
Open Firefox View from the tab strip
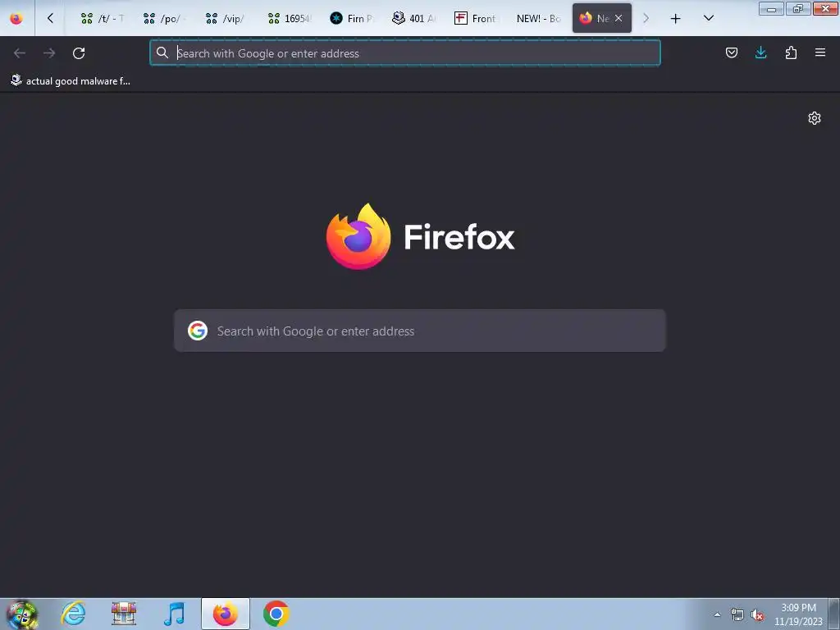(x=16, y=18)
